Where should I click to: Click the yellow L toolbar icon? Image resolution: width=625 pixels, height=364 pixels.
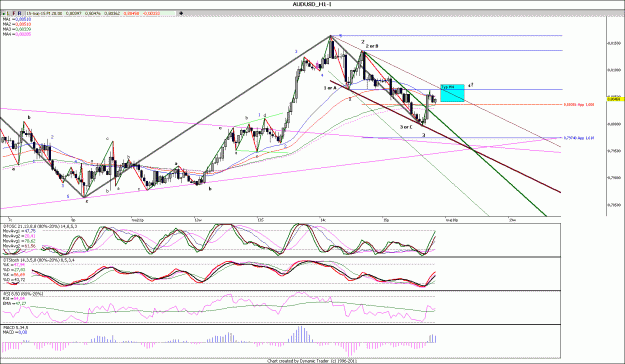pos(9,14)
